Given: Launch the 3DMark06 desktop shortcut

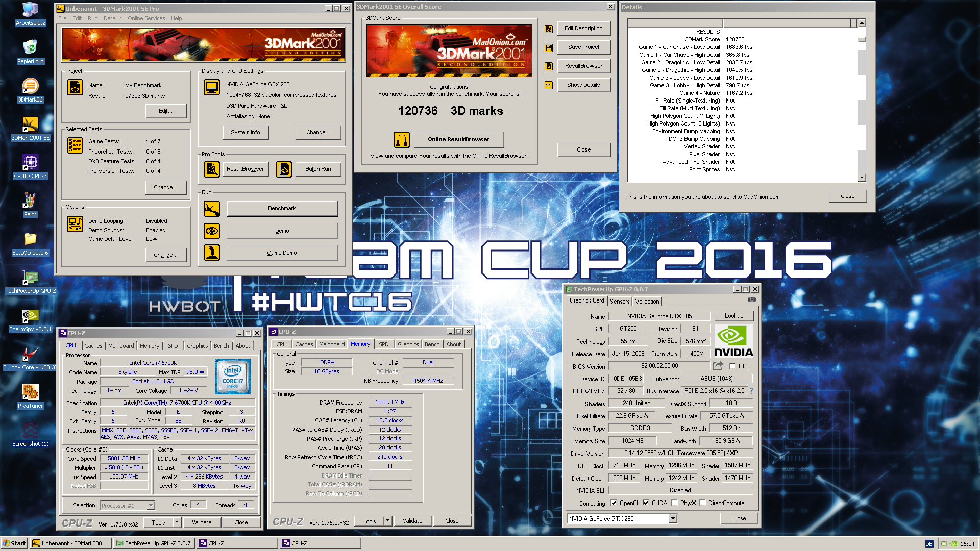Looking at the screenshot, I should coord(30,90).
